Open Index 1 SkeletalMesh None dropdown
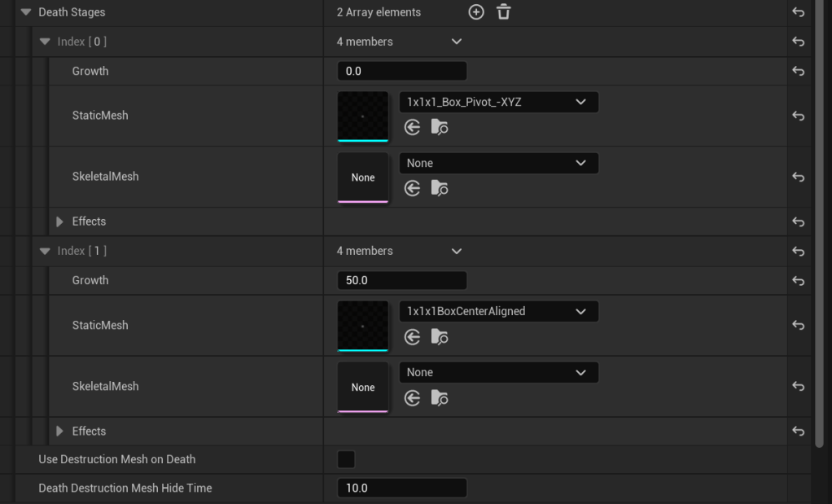This screenshot has width=832, height=504. pyautogui.click(x=498, y=373)
